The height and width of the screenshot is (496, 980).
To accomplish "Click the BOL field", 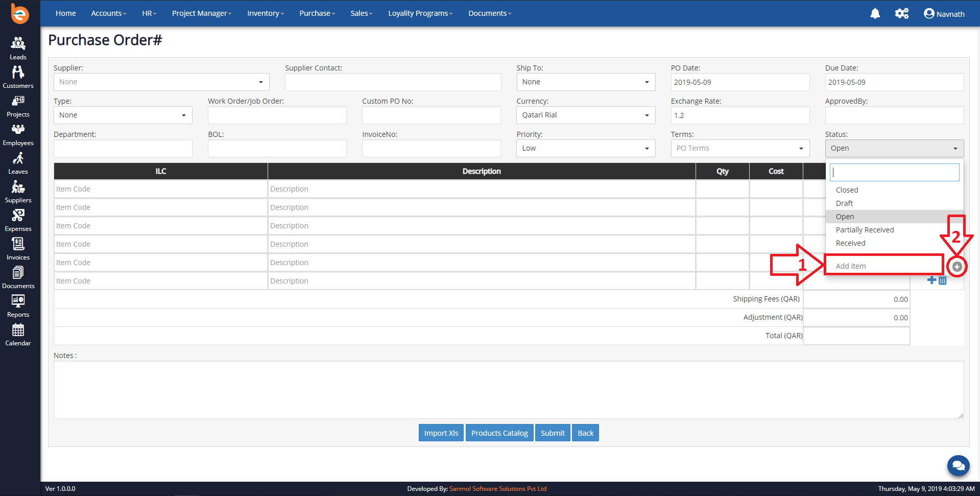I will tap(277, 148).
